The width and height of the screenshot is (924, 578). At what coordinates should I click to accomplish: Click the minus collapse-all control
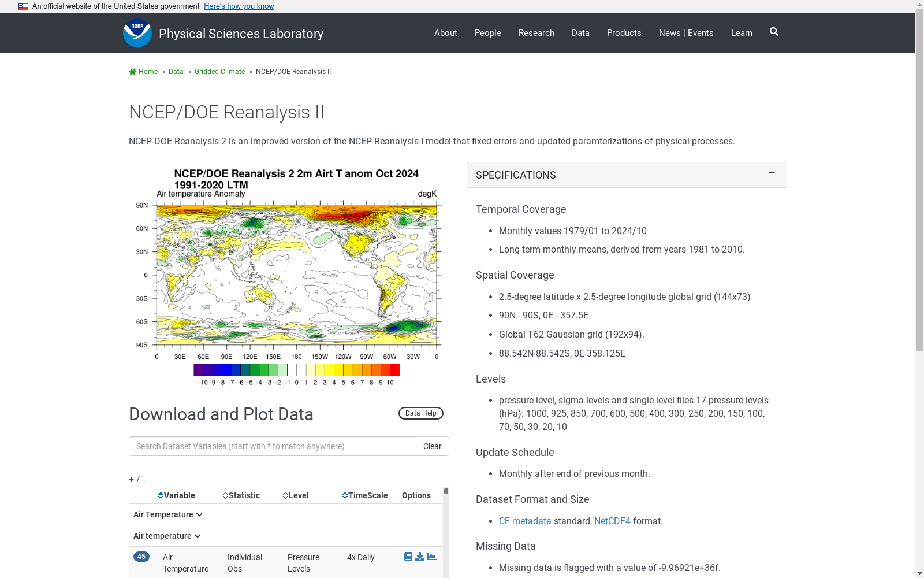tap(144, 480)
